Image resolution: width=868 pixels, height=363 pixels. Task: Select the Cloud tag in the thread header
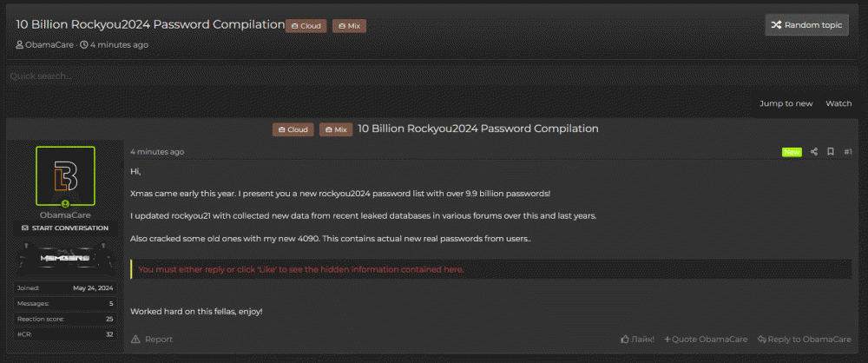point(306,26)
